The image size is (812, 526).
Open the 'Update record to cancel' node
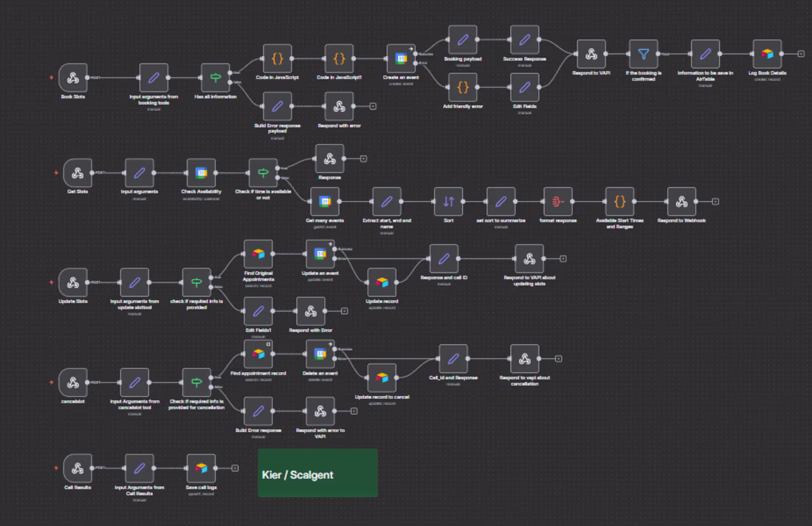click(382, 378)
